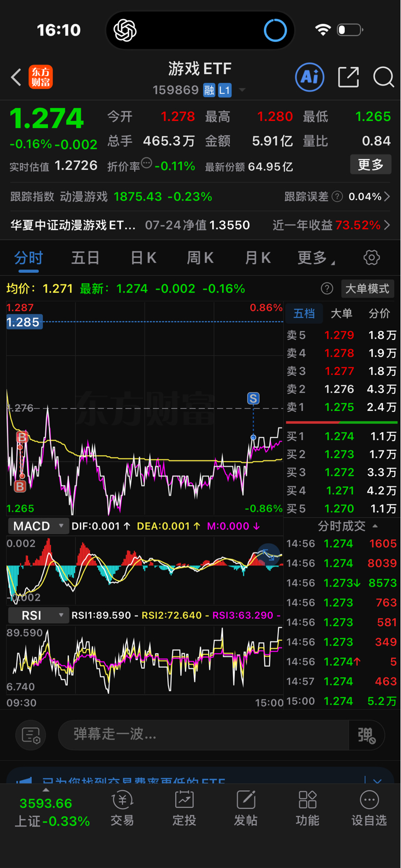Tap the help icon beside 大单模式
The height and width of the screenshot is (868, 401).
tap(327, 288)
